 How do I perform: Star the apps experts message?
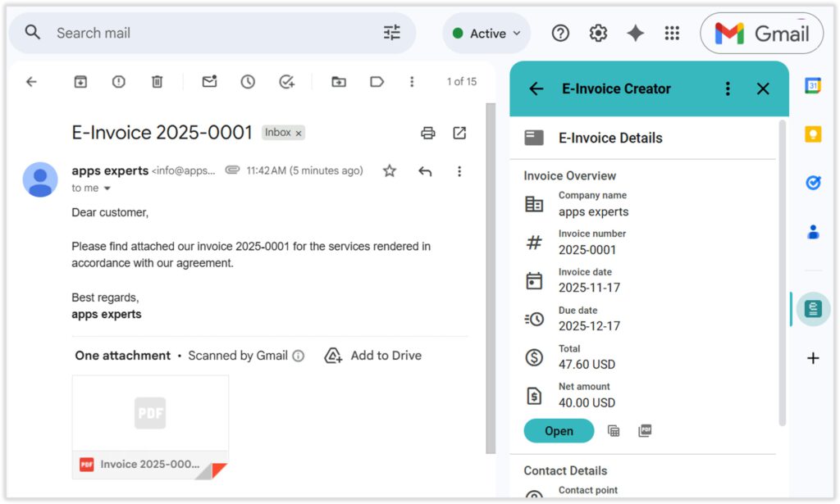click(x=390, y=170)
